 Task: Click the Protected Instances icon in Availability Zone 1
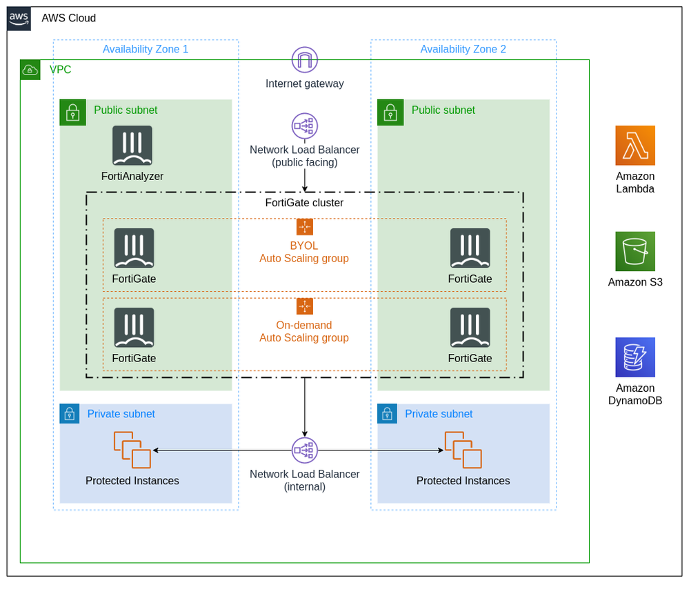tap(132, 450)
